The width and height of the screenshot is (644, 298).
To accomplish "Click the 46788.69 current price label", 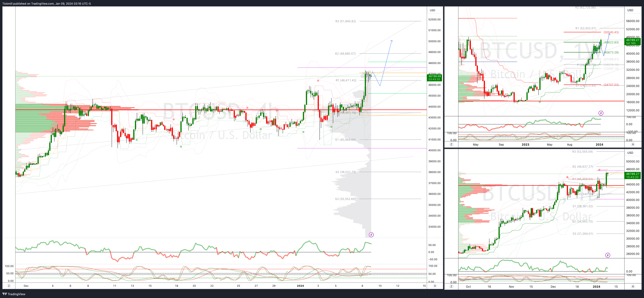I will tap(434, 78).
